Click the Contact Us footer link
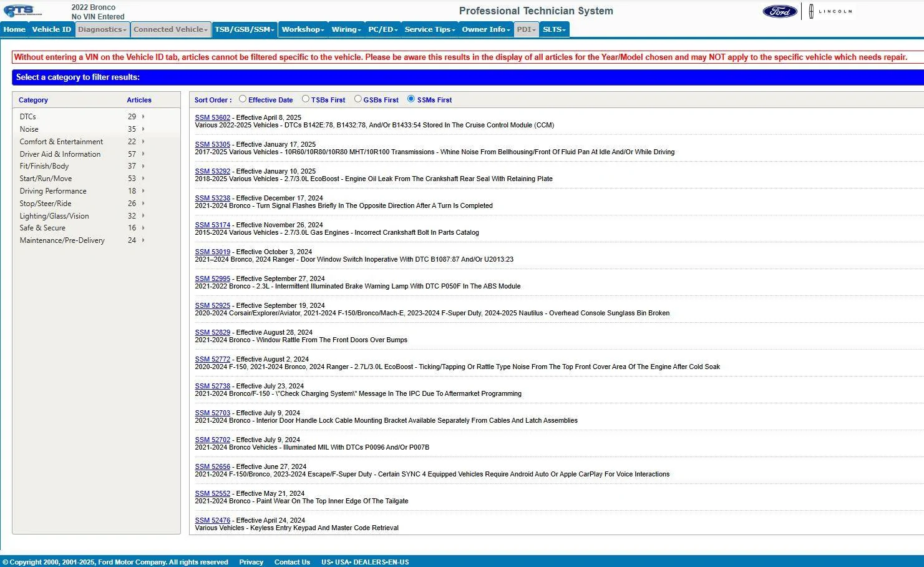 [292, 562]
